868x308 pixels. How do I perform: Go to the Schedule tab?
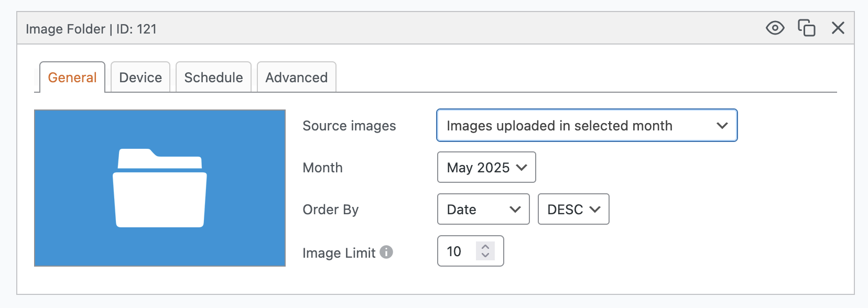pos(213,78)
